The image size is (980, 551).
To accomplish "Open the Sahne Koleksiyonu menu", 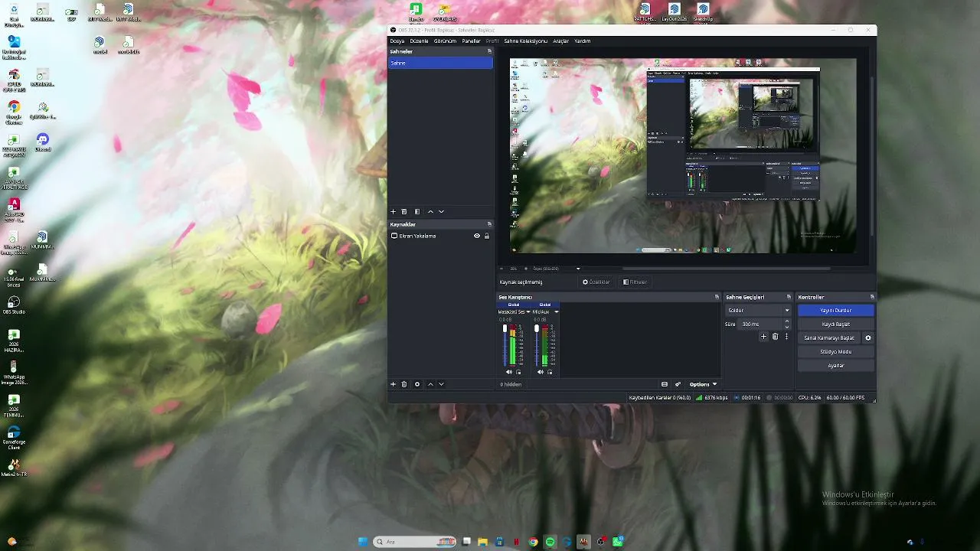I will 525,41.
